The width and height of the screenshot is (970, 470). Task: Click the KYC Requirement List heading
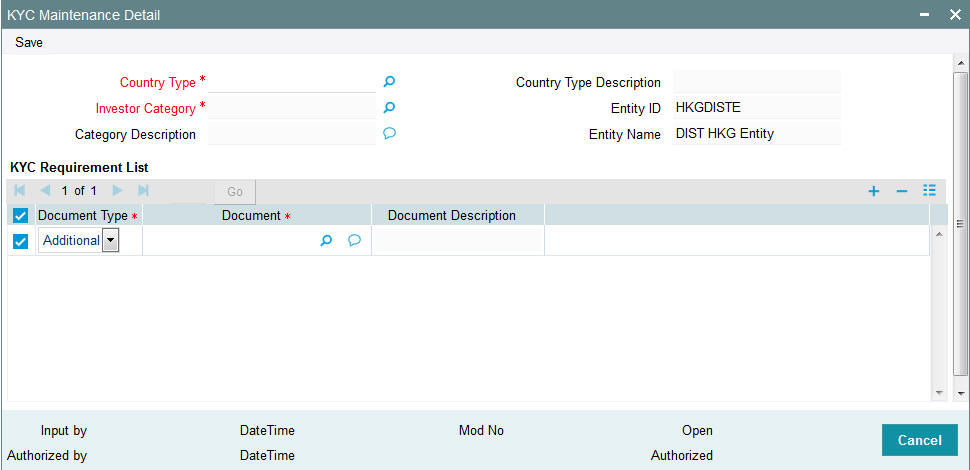pyautogui.click(x=79, y=167)
